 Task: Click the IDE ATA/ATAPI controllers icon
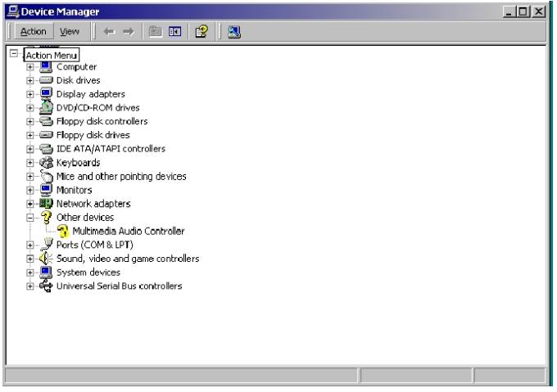click(x=46, y=149)
